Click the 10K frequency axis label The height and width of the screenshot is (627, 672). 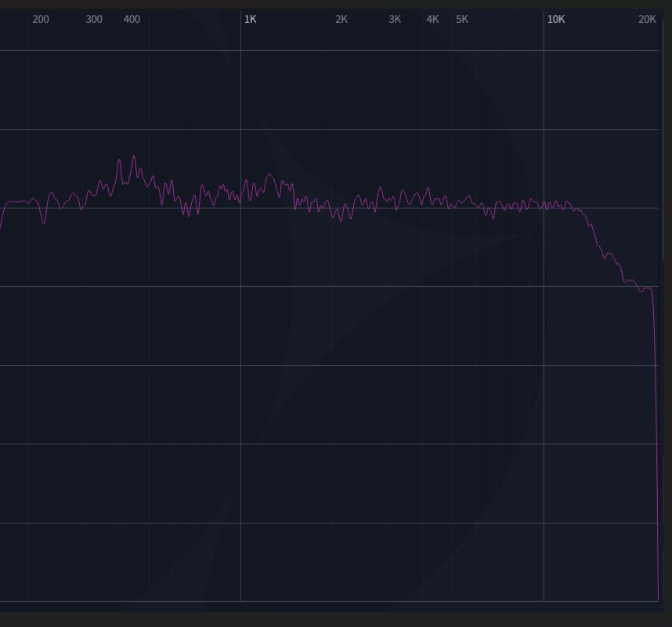point(556,20)
